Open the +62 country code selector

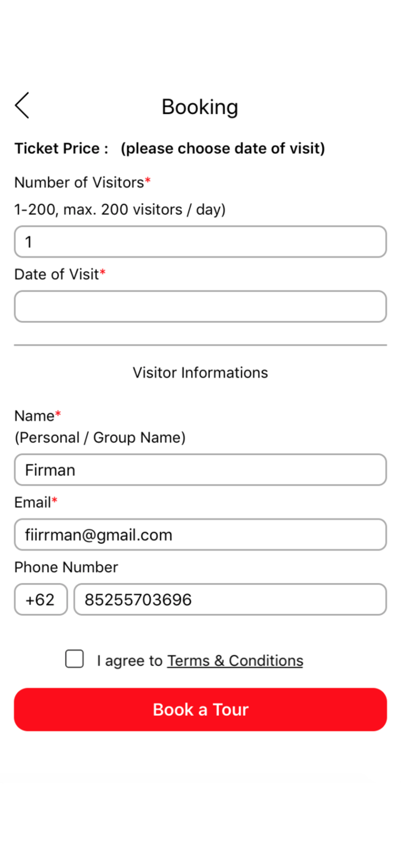(41, 600)
